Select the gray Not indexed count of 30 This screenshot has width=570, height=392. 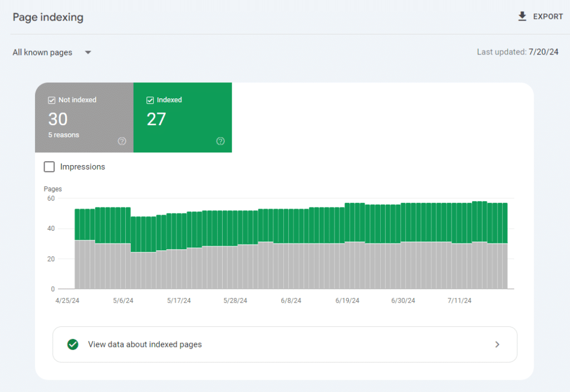pos(58,119)
